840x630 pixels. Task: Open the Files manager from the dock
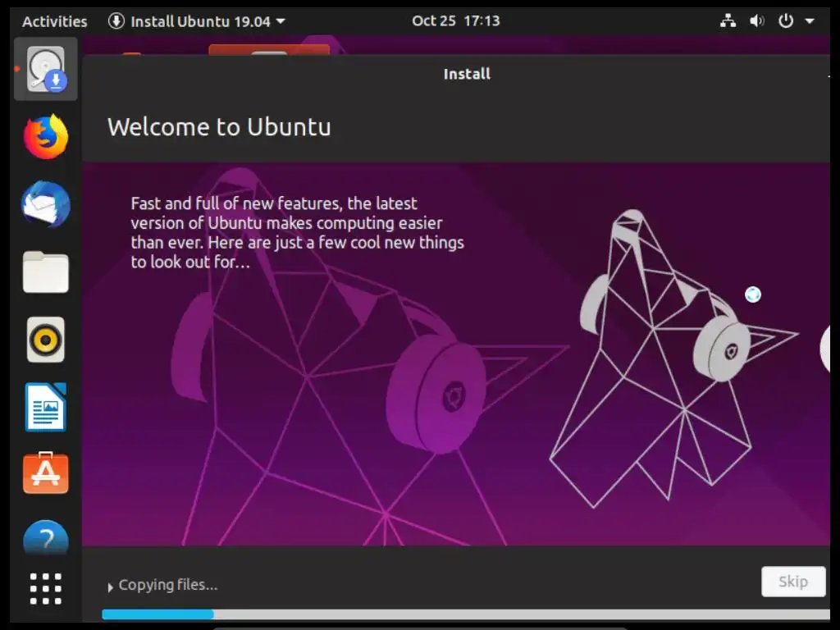click(46, 272)
